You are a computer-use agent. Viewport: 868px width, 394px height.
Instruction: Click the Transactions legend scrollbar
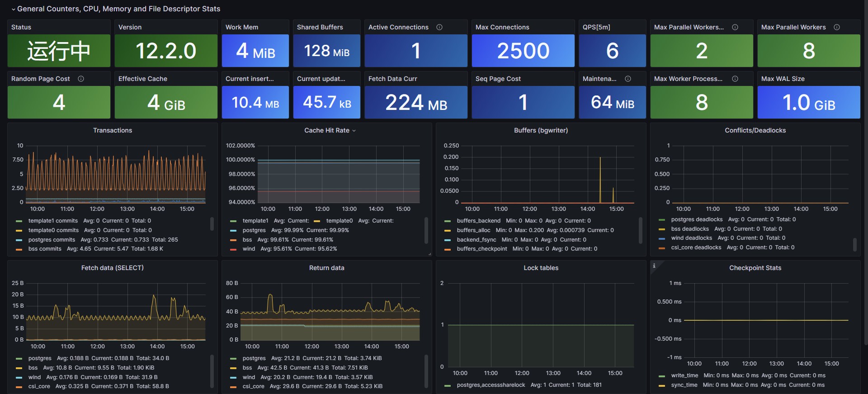(x=212, y=224)
